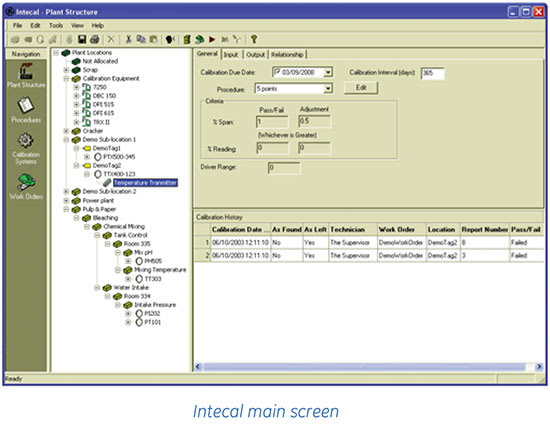Click the Save floppy disk toolbar icon
This screenshot has width=550, height=427.
coord(82,39)
